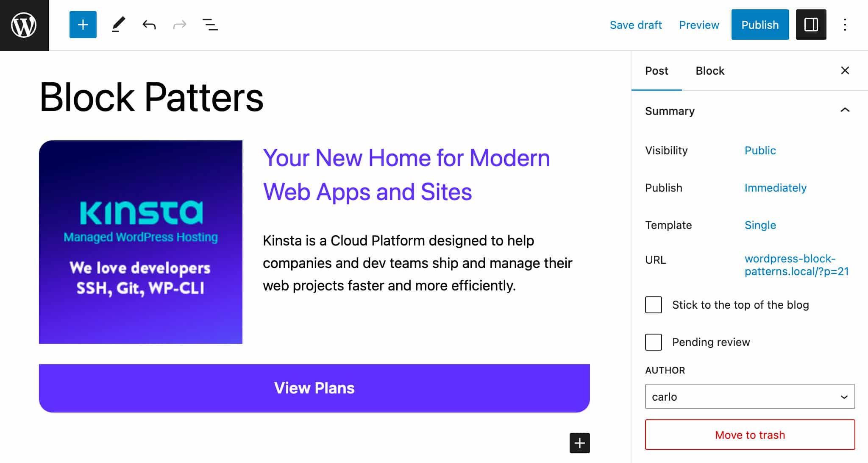868x463 pixels.
Task: Toggle the Settings panel icon
Action: pos(811,25)
